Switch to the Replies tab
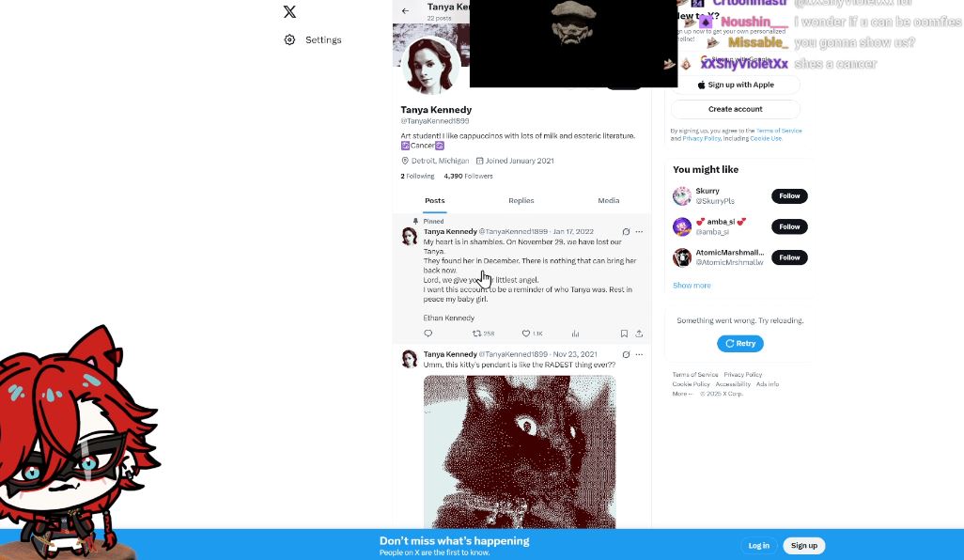The height and width of the screenshot is (560, 964). point(521,201)
